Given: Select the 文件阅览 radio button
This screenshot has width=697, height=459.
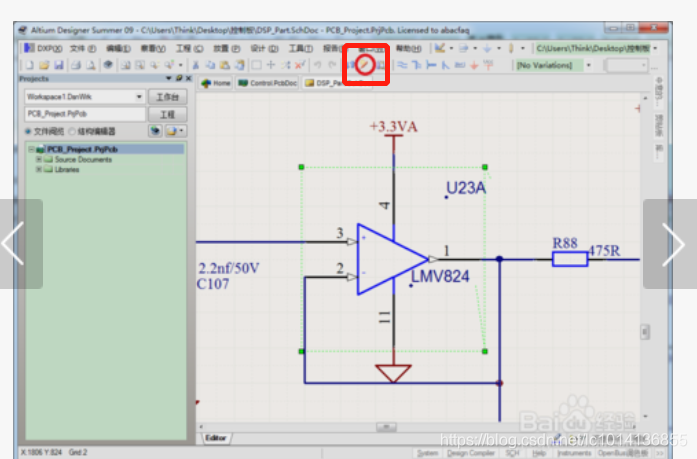Looking at the screenshot, I should [28, 132].
